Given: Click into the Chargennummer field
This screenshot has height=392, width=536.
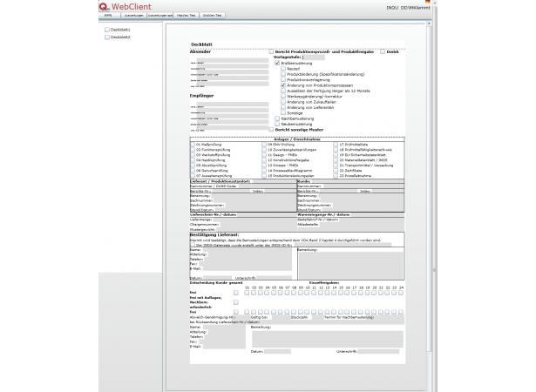Looking at the screenshot, I should [x=258, y=225].
